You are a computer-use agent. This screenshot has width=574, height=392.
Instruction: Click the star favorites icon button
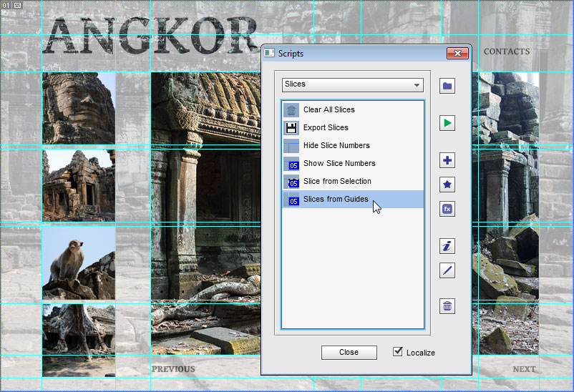[x=447, y=185]
